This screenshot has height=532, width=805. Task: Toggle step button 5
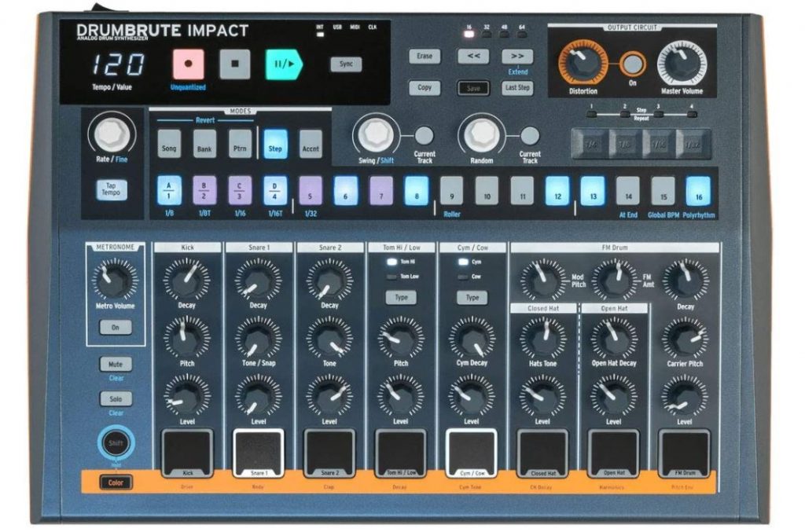pyautogui.click(x=311, y=191)
